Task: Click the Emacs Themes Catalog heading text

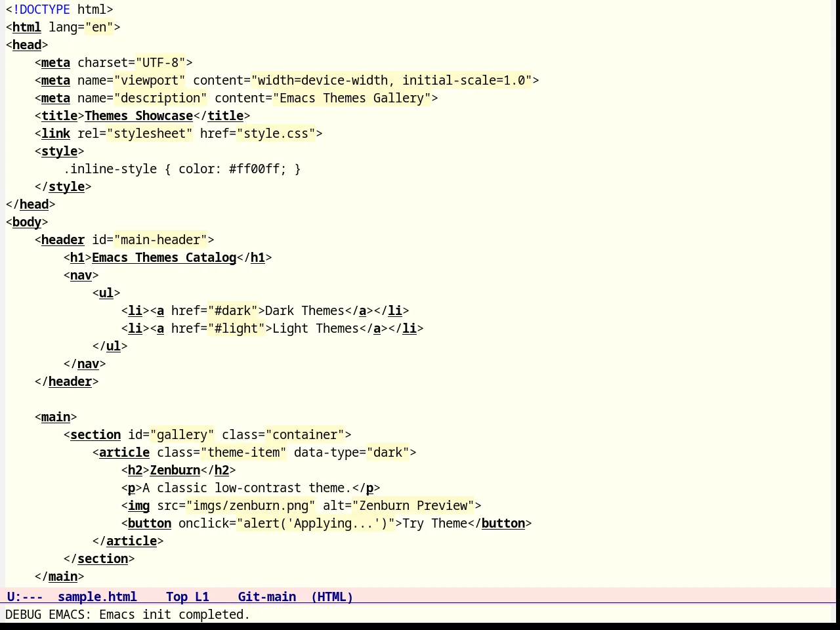Action: point(164,257)
